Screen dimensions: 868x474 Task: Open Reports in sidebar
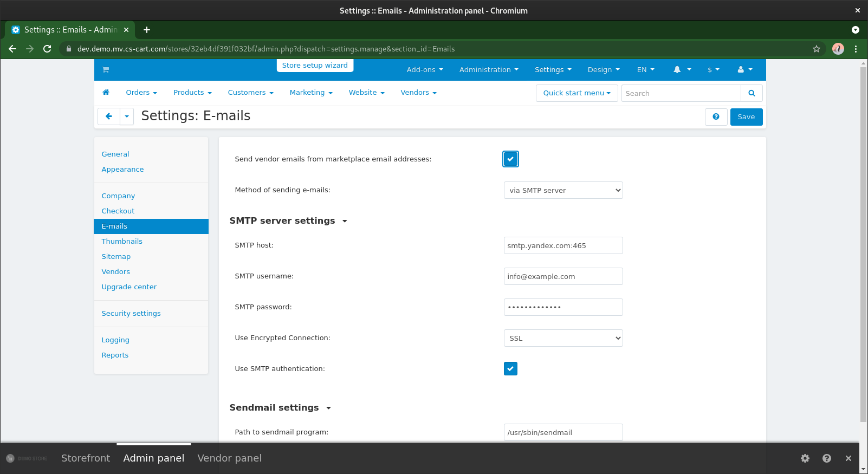click(115, 355)
